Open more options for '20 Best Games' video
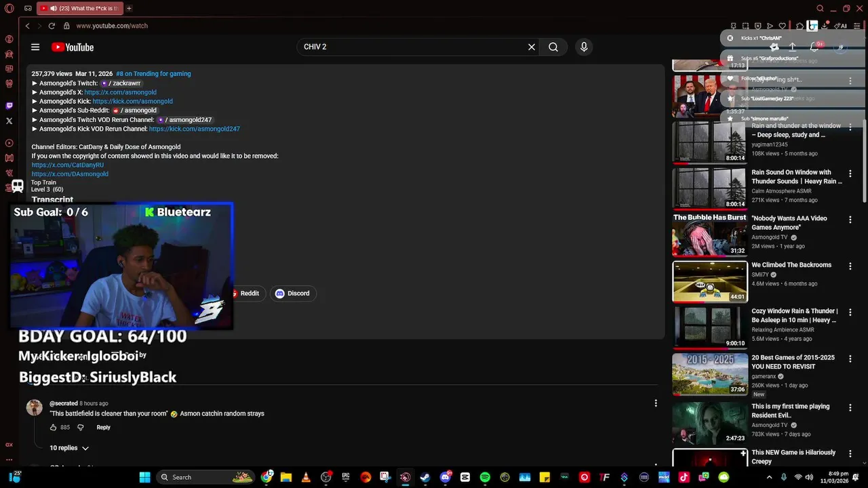868x488 pixels. [850, 359]
